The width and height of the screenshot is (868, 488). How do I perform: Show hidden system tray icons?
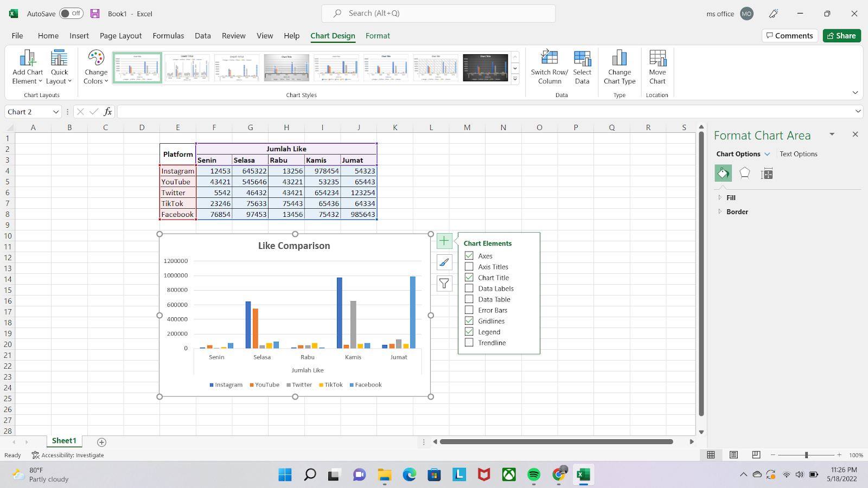(x=743, y=475)
